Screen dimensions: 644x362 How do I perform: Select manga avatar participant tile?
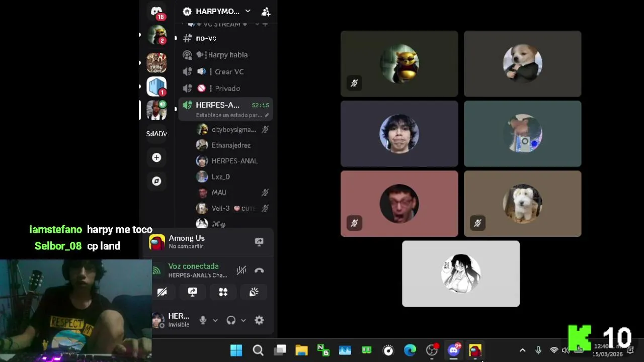[461, 274]
